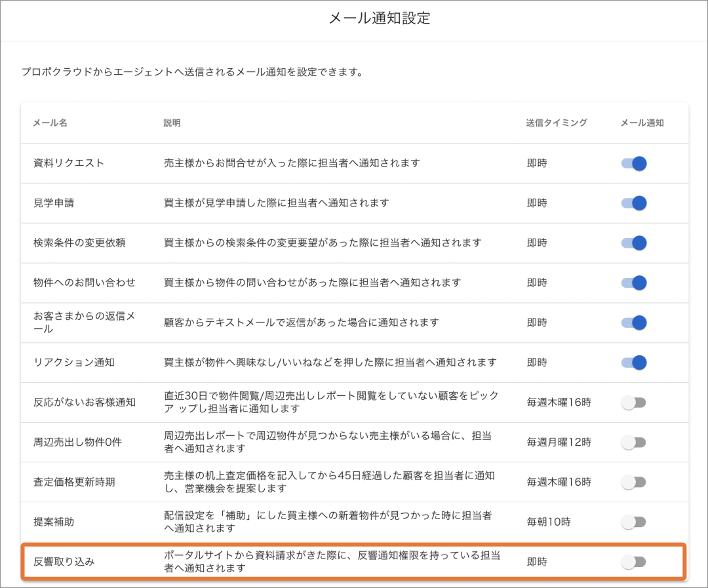Click 毎週木曜16時 timing in 査定価格更新時期 row

559,482
